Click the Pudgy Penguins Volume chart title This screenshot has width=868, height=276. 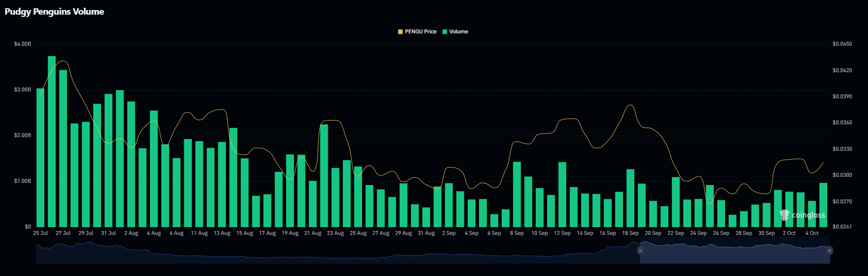click(x=54, y=12)
